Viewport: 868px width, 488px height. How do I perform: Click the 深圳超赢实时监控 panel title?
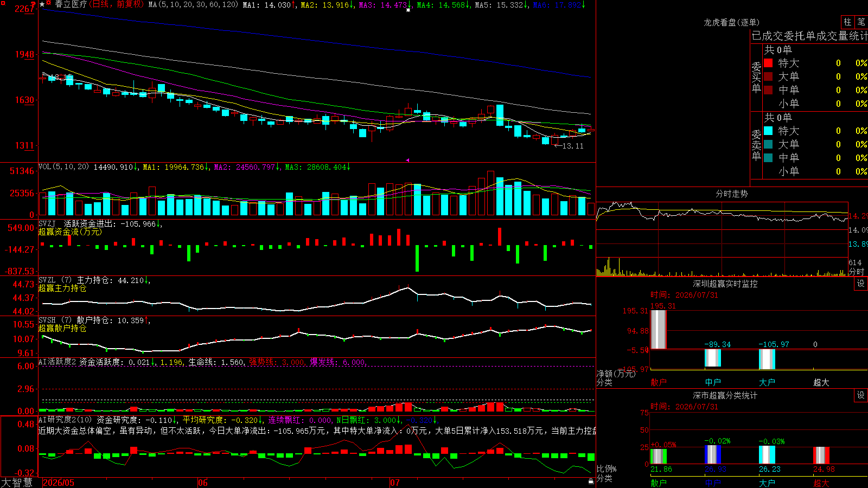point(725,284)
